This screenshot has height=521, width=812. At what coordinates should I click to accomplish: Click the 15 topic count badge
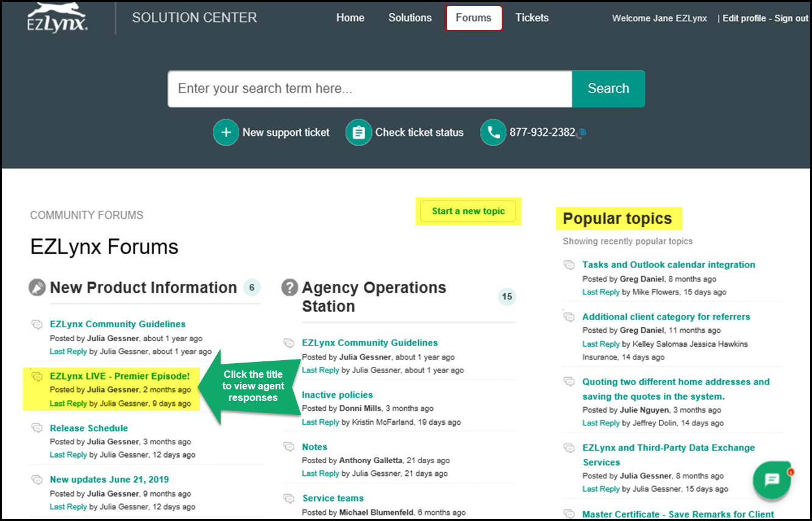tap(507, 297)
